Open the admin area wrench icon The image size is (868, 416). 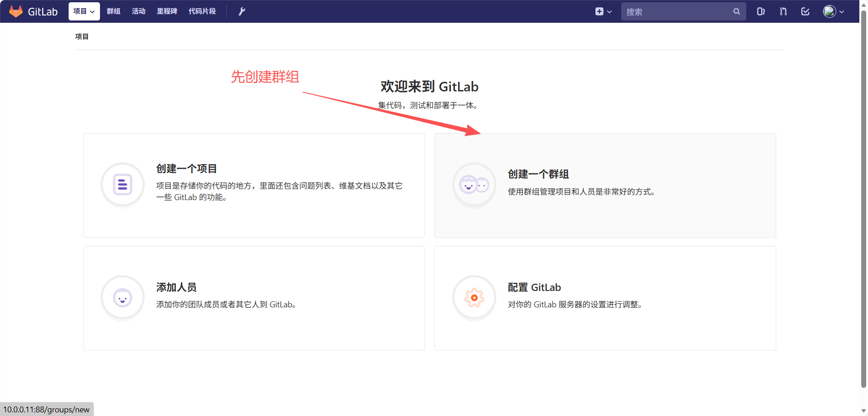pos(242,11)
